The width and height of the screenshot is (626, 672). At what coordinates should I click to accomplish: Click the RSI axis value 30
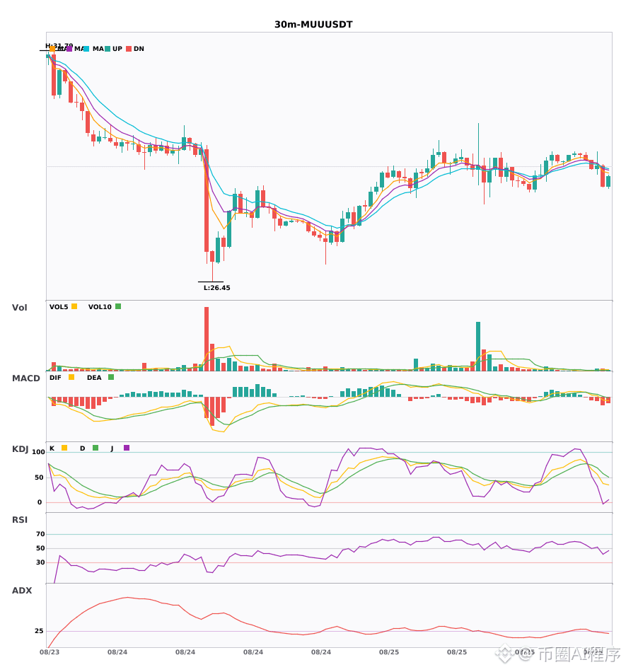(40, 562)
